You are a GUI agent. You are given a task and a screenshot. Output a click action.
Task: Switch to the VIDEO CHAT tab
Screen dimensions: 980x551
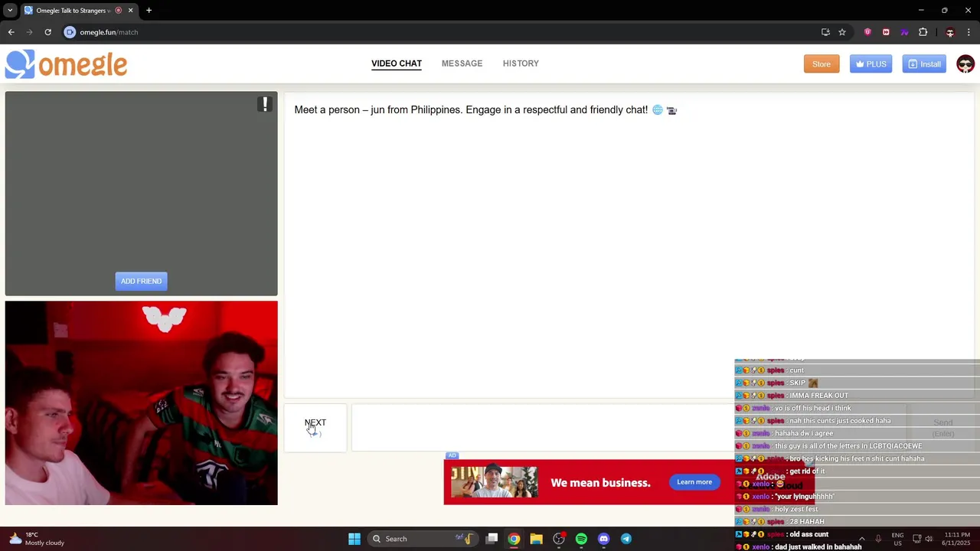[397, 64]
